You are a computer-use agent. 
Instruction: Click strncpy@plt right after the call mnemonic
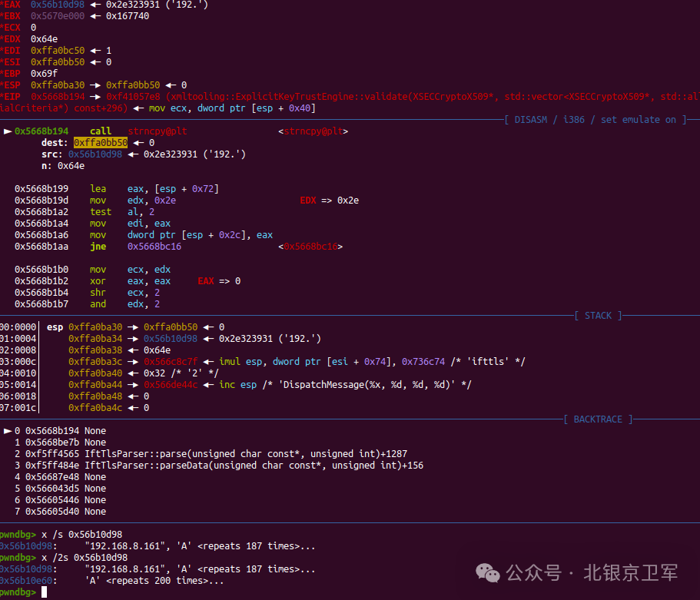point(158,131)
